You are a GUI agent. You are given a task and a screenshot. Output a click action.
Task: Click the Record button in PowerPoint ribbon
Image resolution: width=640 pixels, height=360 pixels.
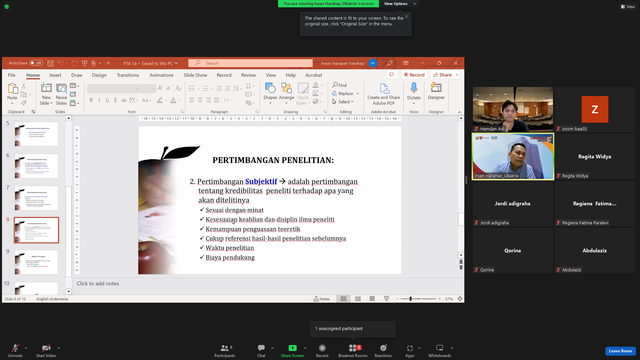(414, 75)
